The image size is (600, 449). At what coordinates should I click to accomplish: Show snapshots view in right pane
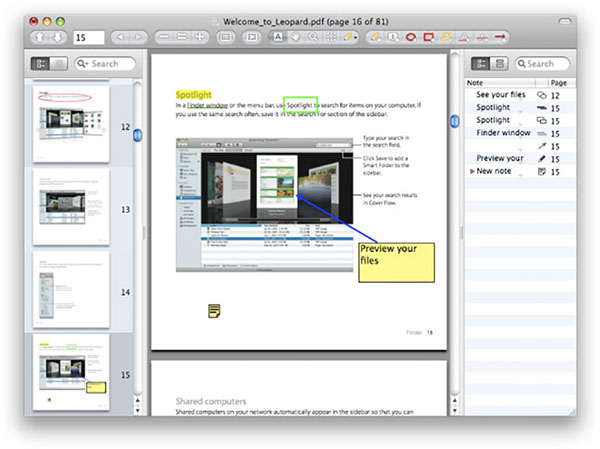tap(499, 64)
